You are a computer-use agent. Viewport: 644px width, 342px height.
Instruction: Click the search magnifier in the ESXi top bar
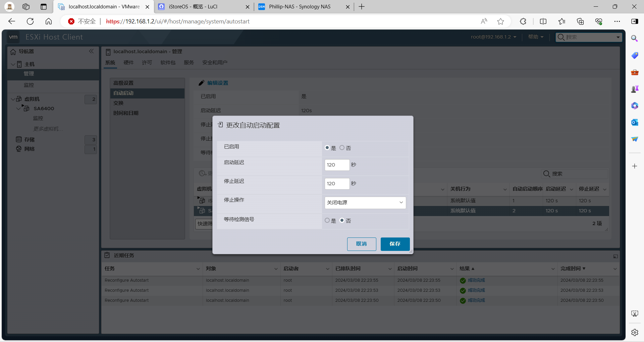pos(561,37)
